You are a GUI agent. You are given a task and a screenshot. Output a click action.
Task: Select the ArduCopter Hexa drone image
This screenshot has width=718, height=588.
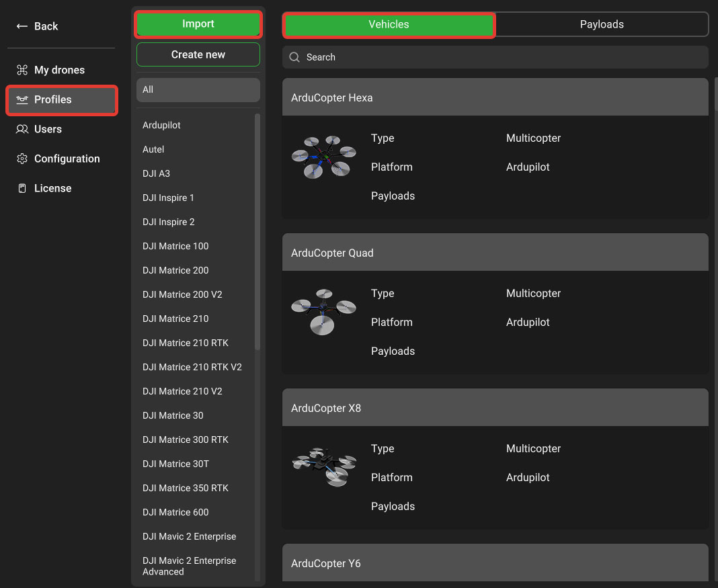click(324, 157)
